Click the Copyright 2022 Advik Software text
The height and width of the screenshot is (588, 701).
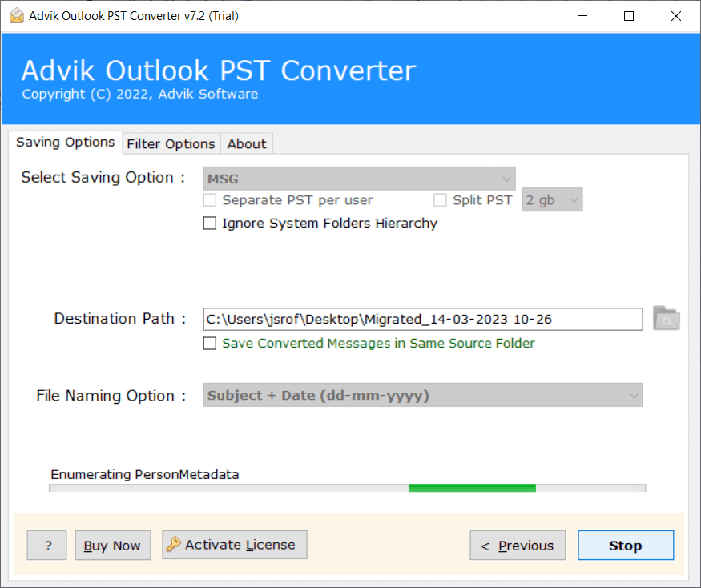(140, 94)
